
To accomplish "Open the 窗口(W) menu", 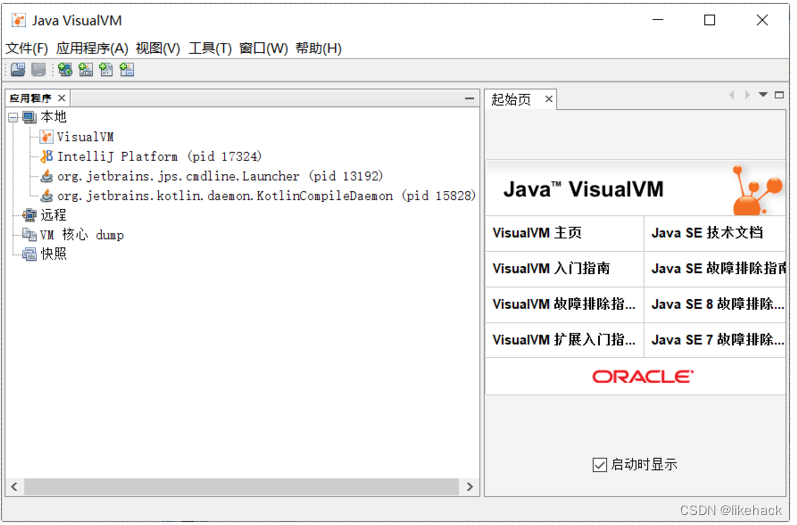I will [263, 48].
